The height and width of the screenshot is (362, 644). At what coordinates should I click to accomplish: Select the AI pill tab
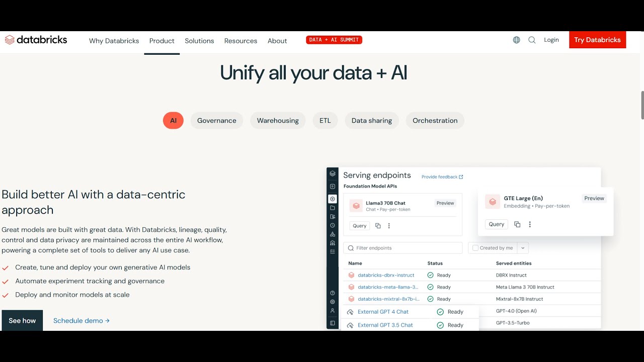coord(173,121)
